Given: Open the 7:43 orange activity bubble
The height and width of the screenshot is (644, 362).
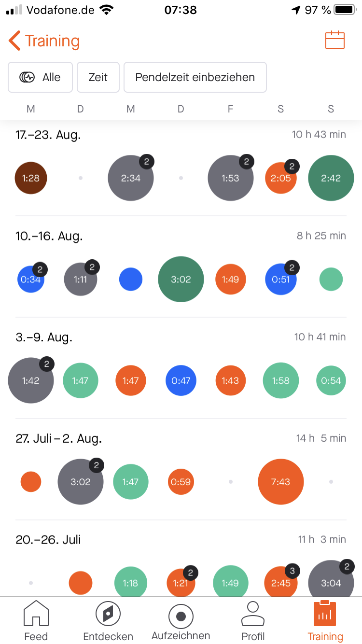Looking at the screenshot, I should (281, 482).
